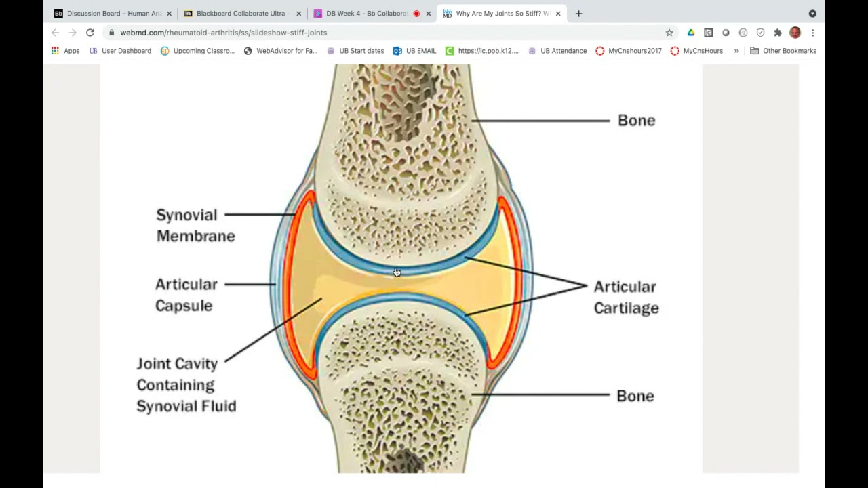Click the Apps bookmark shortcut
Image resolution: width=868 pixels, height=488 pixels.
[65, 51]
